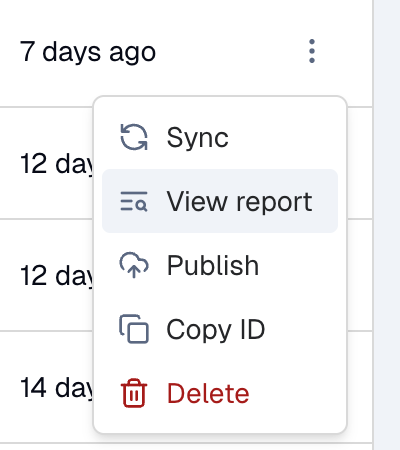Click the gray strip at the right edge

[x=387, y=225]
